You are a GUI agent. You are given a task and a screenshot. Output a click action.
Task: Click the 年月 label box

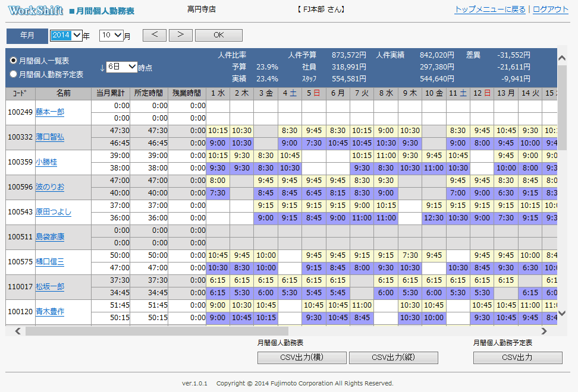(27, 36)
